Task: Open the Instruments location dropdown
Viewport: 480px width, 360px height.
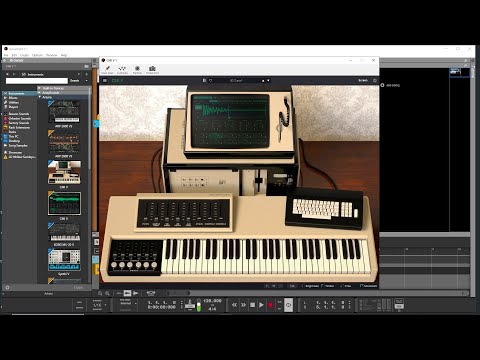Action: coord(79,74)
